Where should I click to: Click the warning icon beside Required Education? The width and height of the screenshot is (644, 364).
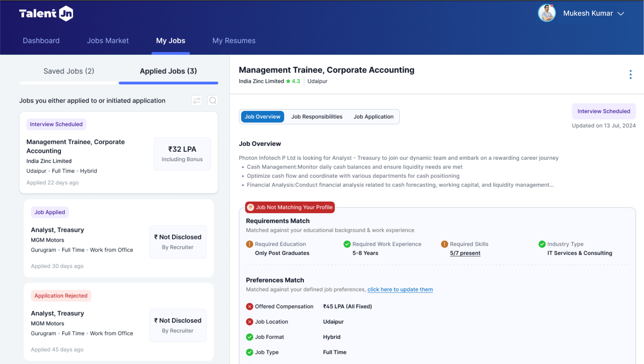[249, 244]
